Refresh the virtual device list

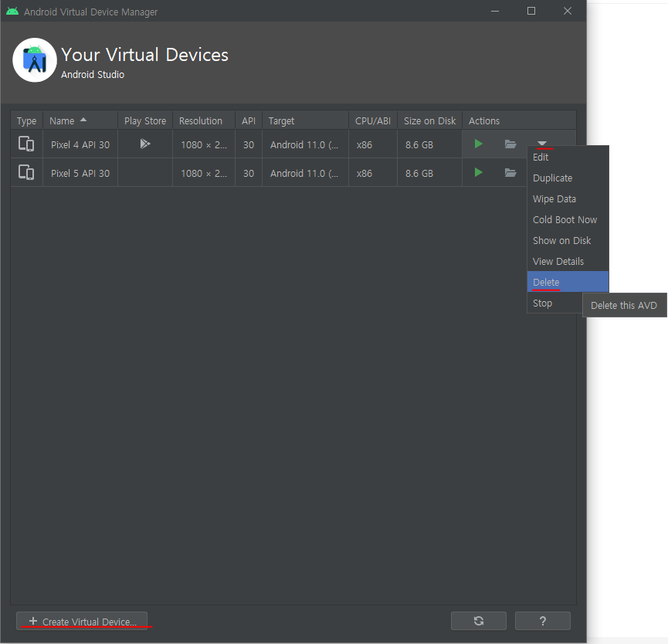(479, 621)
